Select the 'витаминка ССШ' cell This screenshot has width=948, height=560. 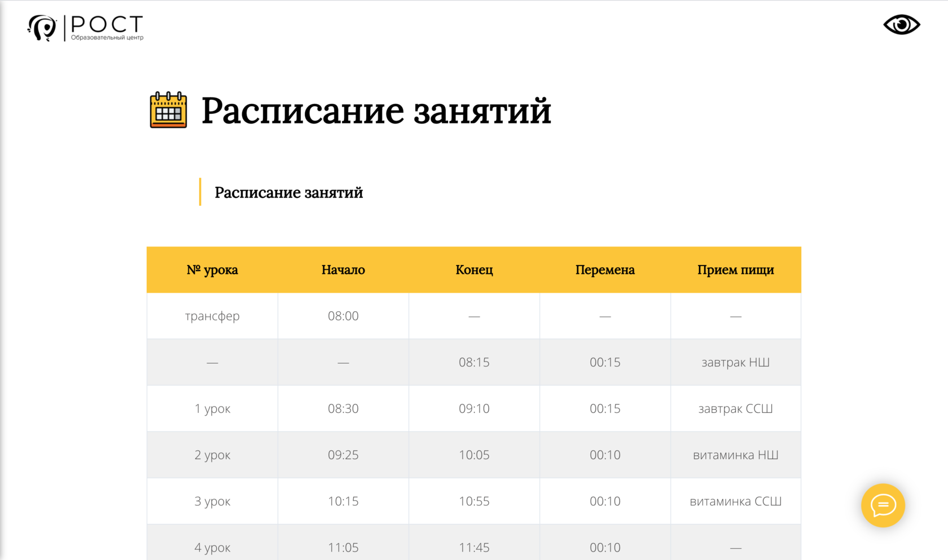736,501
